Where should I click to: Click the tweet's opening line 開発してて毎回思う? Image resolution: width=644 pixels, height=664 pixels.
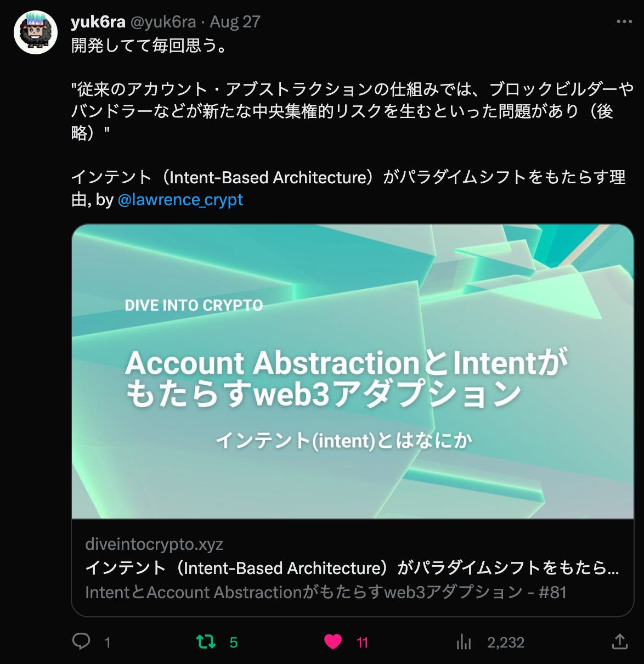[x=149, y=45]
